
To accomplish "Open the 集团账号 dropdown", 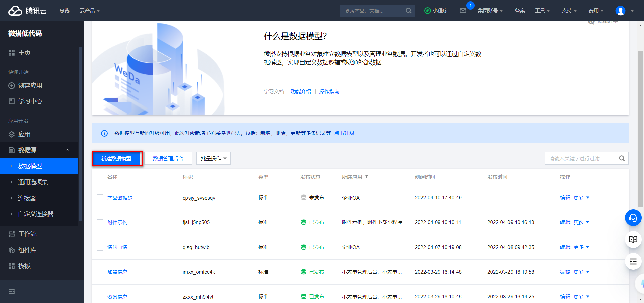I will tap(490, 11).
